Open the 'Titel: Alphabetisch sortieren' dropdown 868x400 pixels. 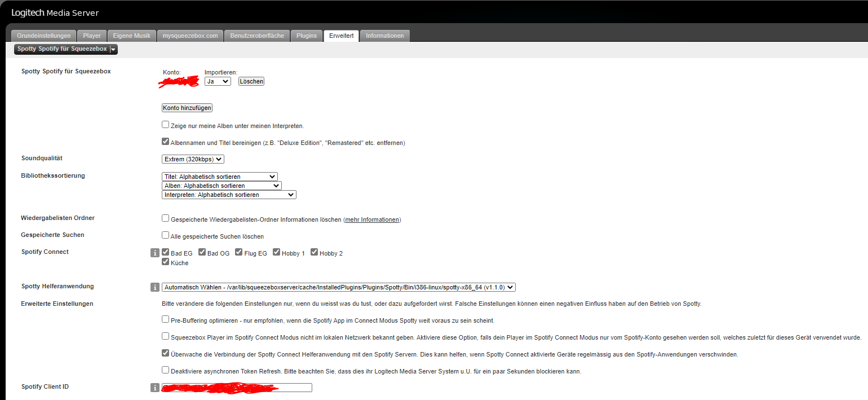[x=219, y=177]
